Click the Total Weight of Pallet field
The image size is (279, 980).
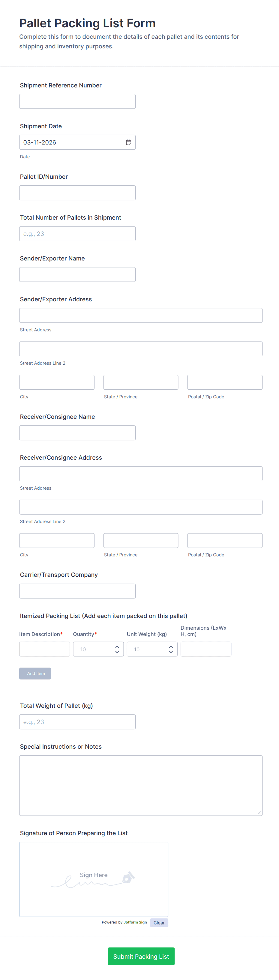click(x=77, y=722)
